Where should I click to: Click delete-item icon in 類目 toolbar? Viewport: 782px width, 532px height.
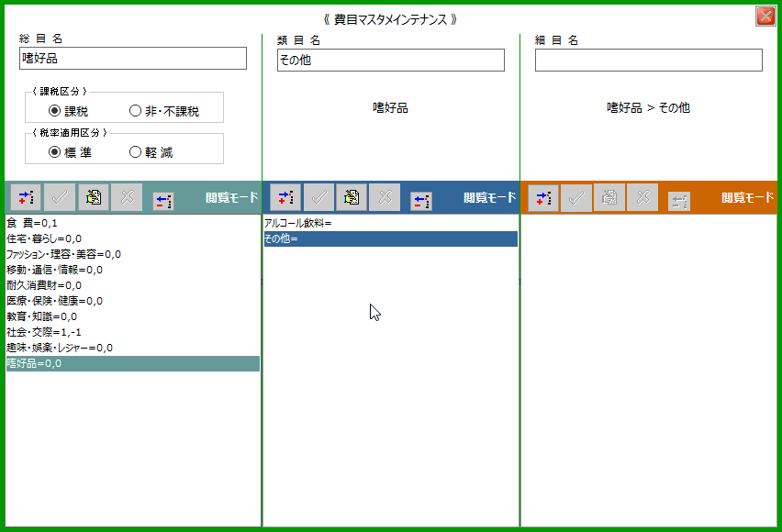[x=421, y=201]
